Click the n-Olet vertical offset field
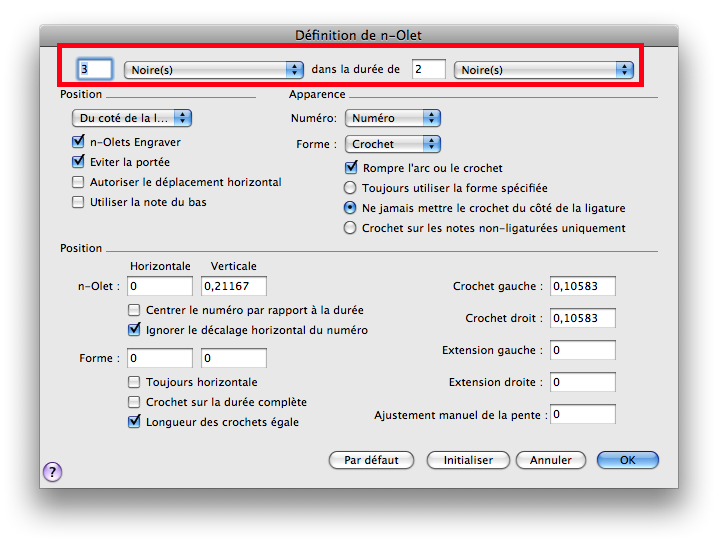 pyautogui.click(x=233, y=287)
